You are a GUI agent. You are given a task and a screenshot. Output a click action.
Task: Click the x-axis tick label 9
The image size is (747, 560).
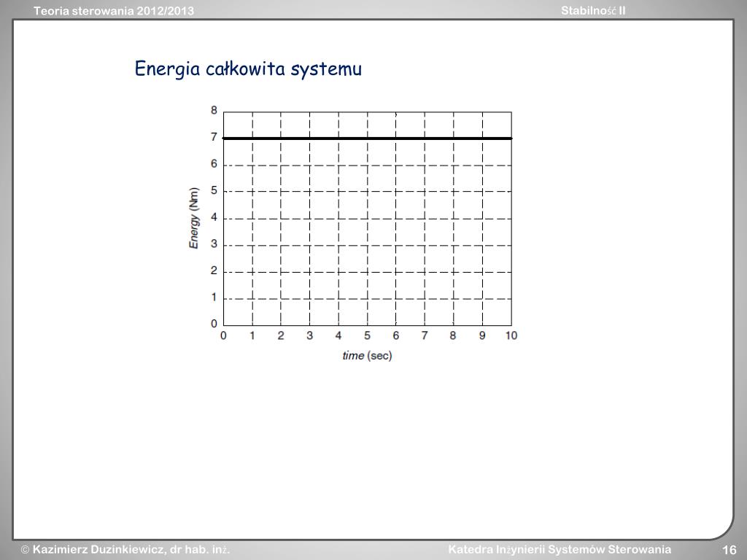482,335
